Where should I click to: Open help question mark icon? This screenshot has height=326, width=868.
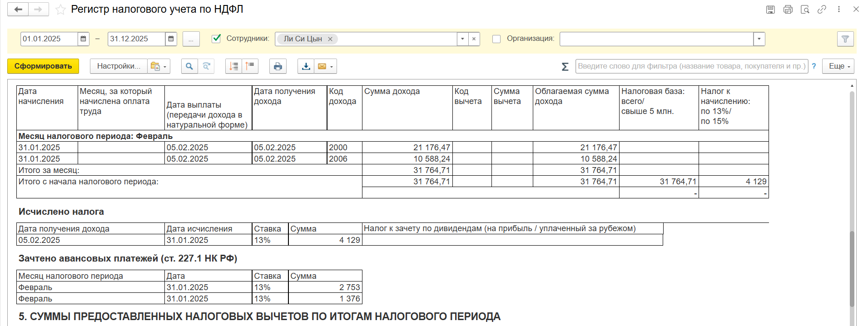point(814,66)
